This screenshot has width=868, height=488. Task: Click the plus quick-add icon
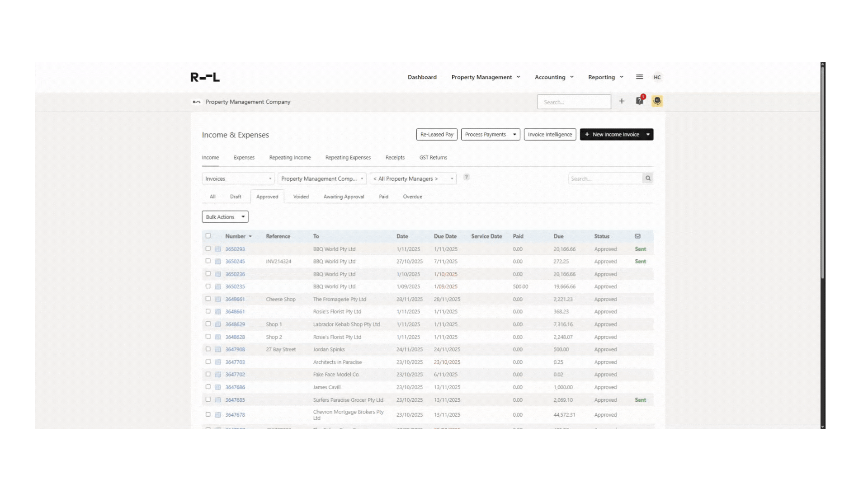622,101
